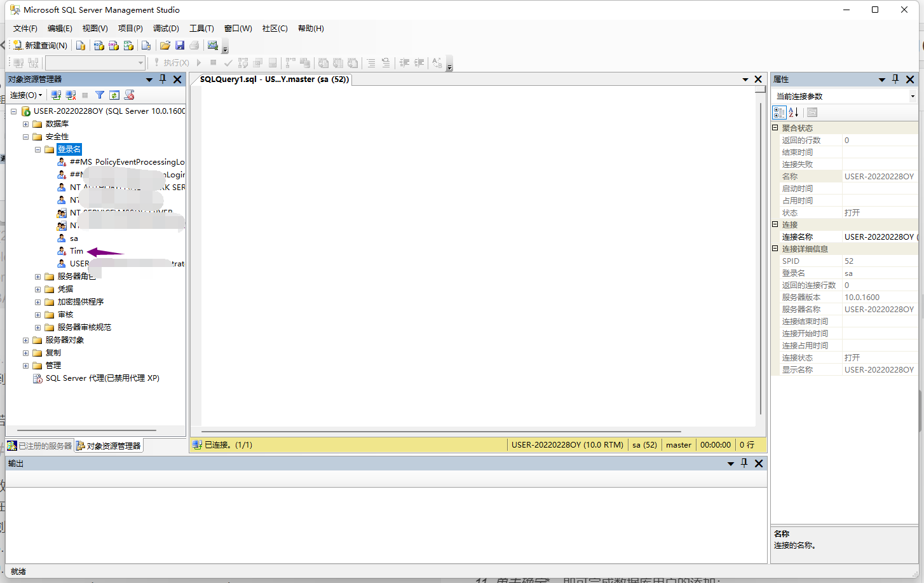Select the ##MS_PolicyEventProcessingLogin## login
This screenshot has width=924, height=583.
pyautogui.click(x=127, y=162)
